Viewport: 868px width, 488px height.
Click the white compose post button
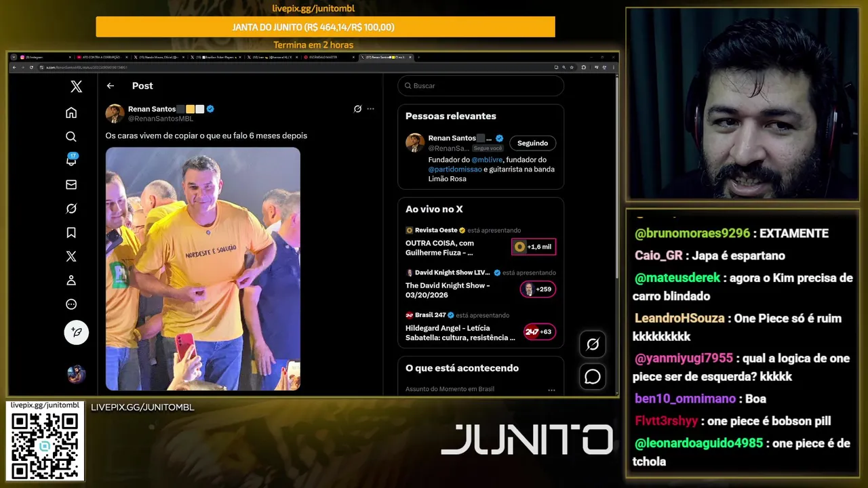click(77, 332)
